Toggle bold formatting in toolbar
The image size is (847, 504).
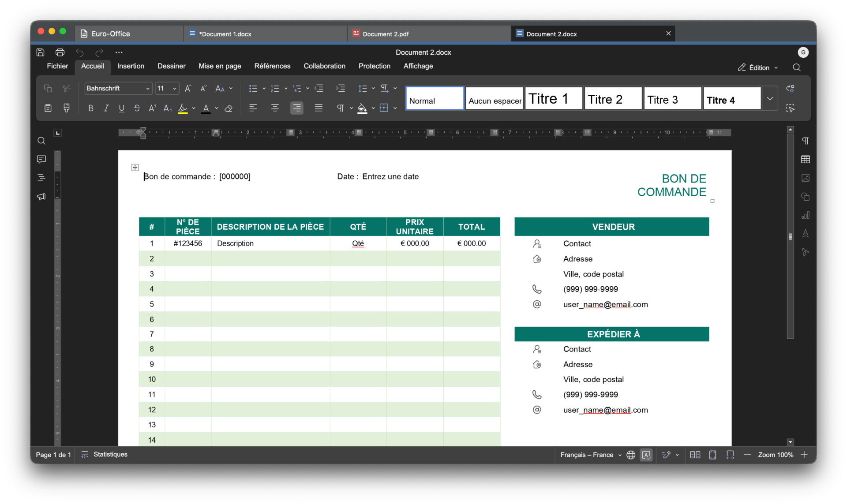point(91,108)
